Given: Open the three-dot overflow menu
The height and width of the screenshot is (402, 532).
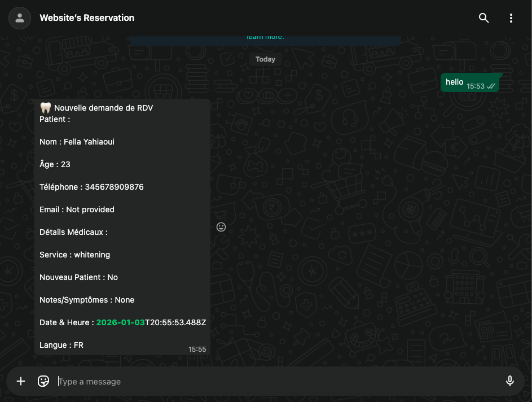Looking at the screenshot, I should (511, 18).
